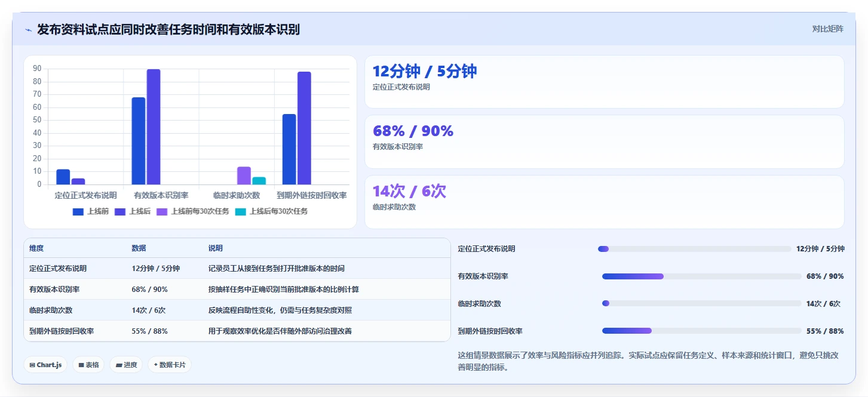Click the 68% / 90% value beside progress bar
868x397 pixels.
click(x=825, y=276)
